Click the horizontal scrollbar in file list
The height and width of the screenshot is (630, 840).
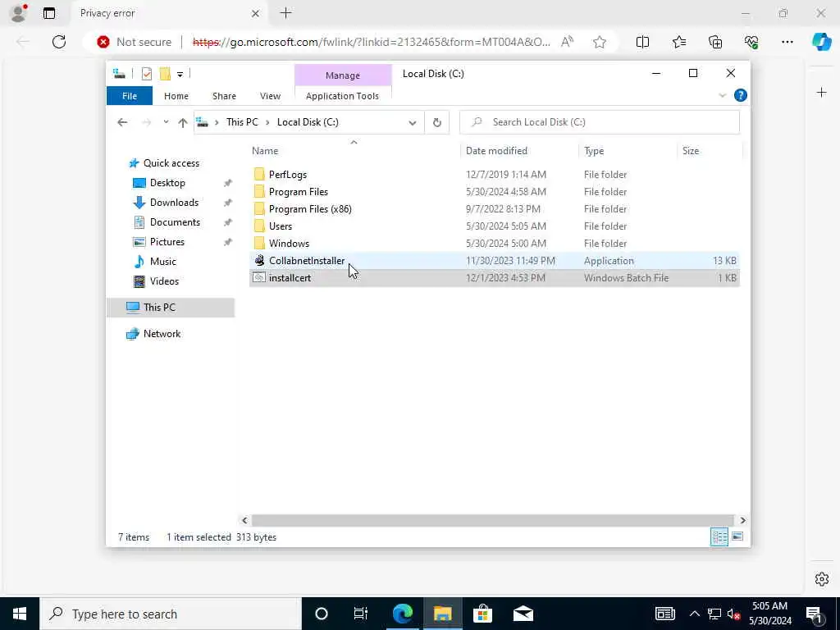492,520
